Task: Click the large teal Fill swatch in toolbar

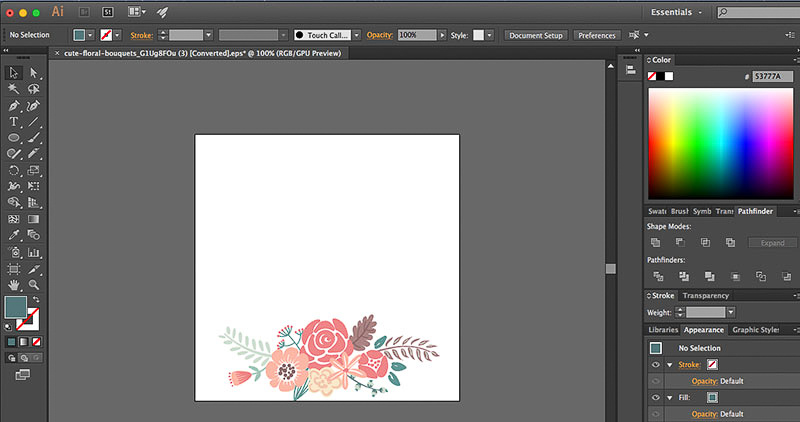Action: [15, 307]
